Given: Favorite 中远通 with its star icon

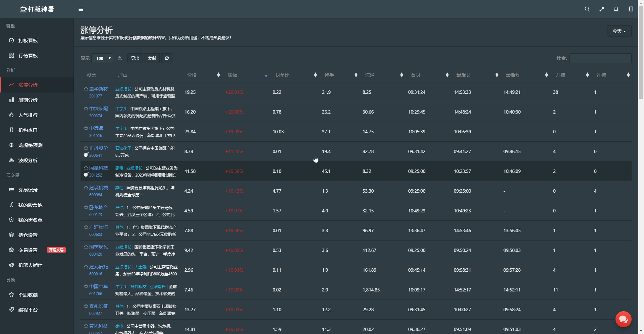Looking at the screenshot, I should pos(86,128).
